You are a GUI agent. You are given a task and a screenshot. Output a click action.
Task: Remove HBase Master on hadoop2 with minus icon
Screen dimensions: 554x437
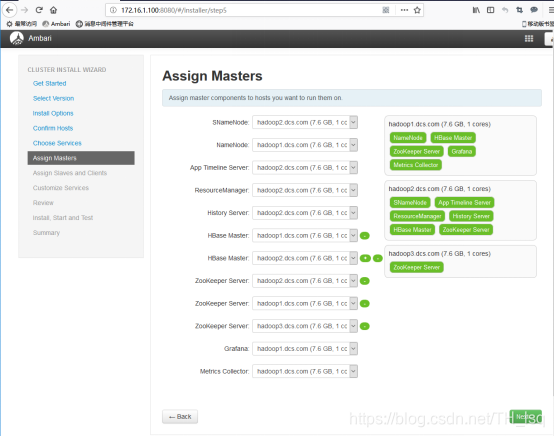pyautogui.click(x=378, y=258)
